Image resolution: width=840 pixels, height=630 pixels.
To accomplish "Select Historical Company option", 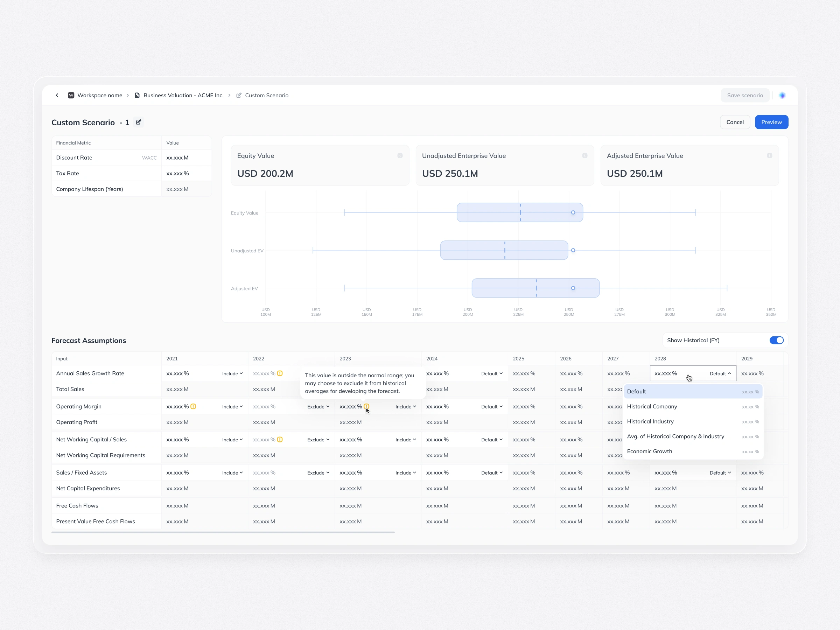I will coord(693,406).
